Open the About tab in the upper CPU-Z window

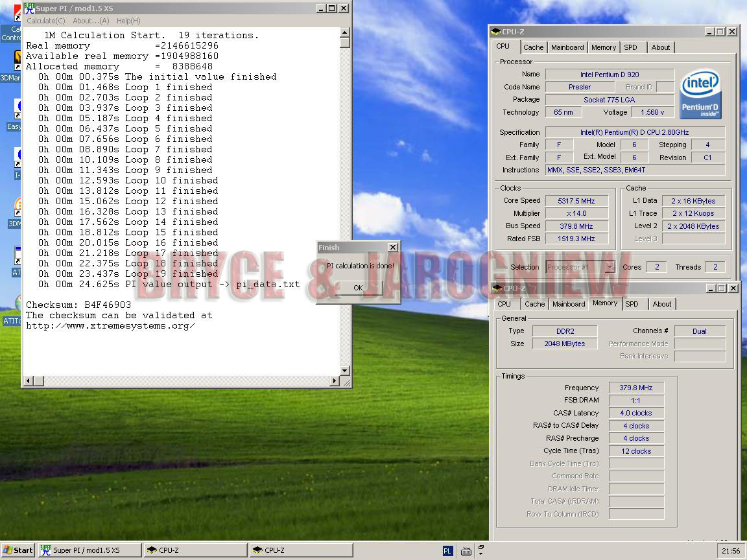661,47
